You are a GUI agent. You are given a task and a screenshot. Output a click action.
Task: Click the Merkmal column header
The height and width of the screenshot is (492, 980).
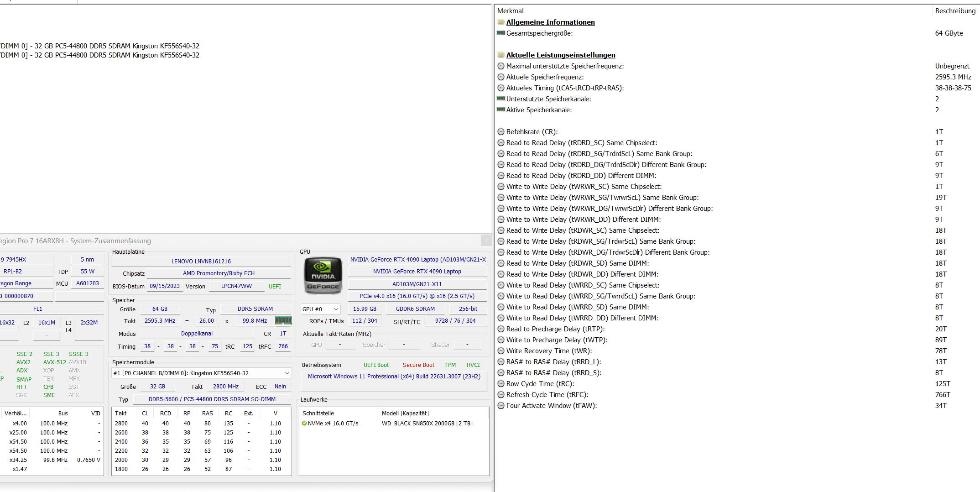[511, 10]
